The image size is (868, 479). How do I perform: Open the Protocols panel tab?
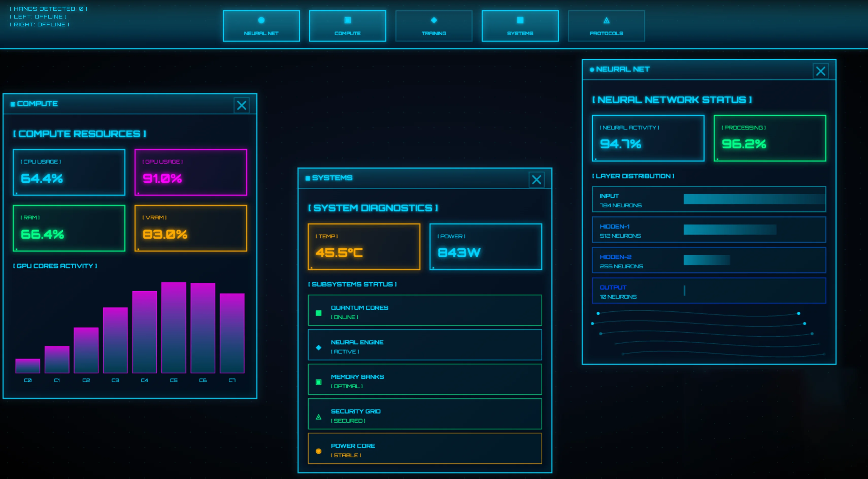pos(606,26)
